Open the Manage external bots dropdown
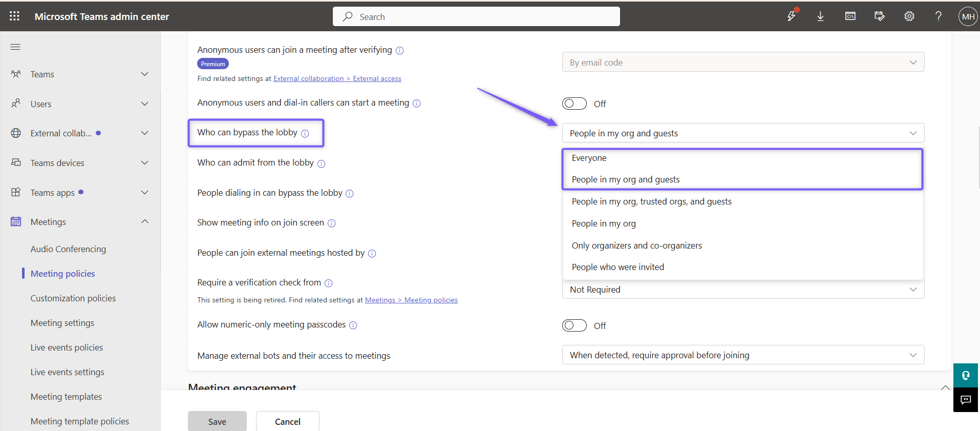980x431 pixels. 743,355
